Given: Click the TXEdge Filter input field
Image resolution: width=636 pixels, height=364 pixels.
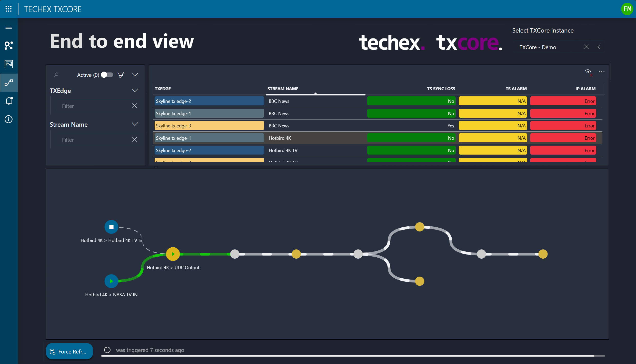Looking at the screenshot, I should [95, 106].
